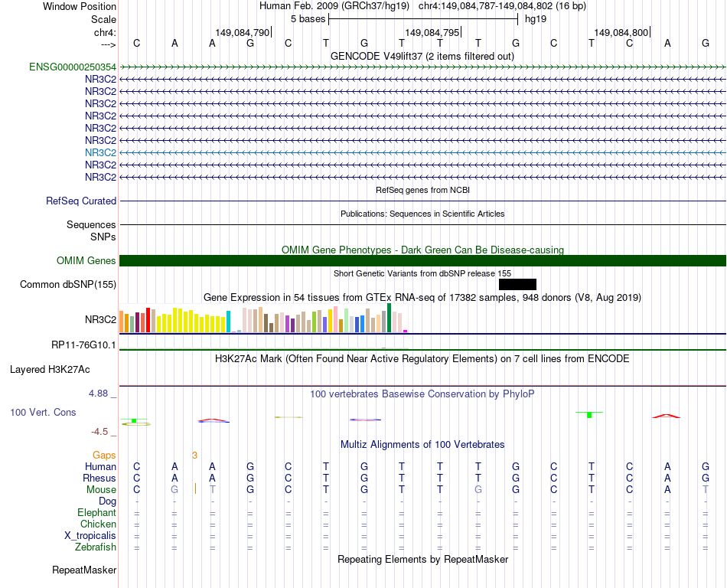Viewport: 727px width, 588px height.
Task: Click the black dbSNP variant block
Action: 517,284
